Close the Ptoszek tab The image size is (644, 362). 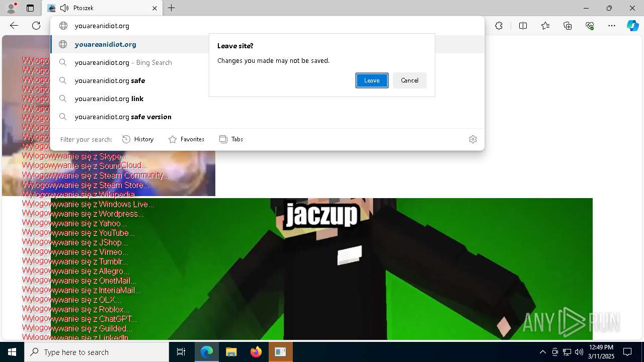pyautogui.click(x=155, y=8)
